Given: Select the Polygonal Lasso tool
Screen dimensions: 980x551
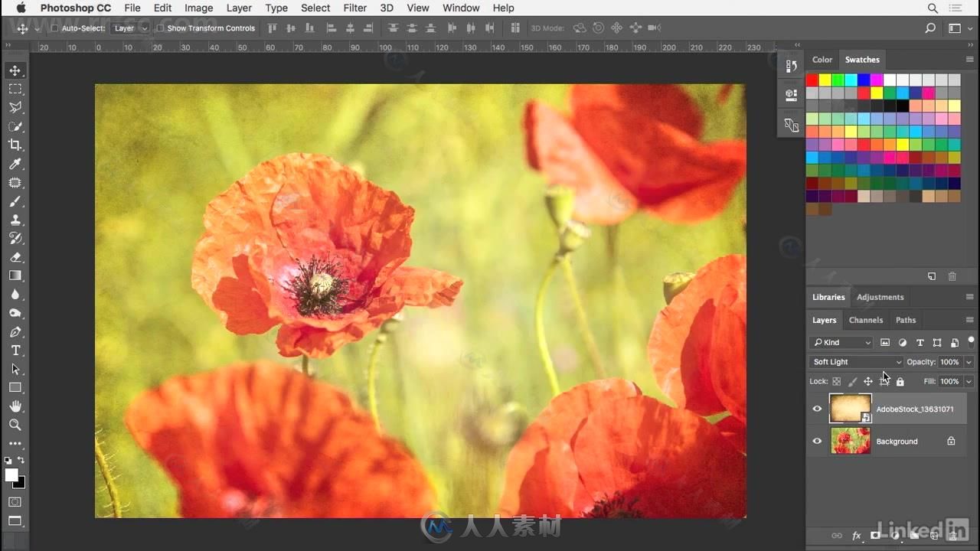Looking at the screenshot, I should click(15, 107).
